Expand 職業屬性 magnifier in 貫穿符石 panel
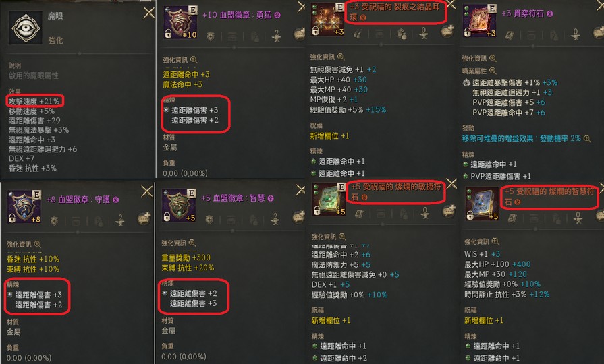This screenshot has width=604, height=364. tap(493, 71)
